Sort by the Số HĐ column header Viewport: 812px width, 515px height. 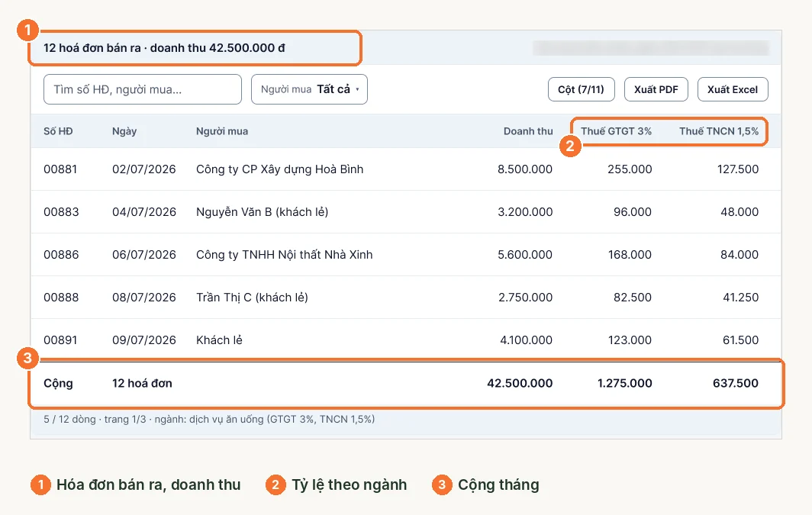(58, 131)
